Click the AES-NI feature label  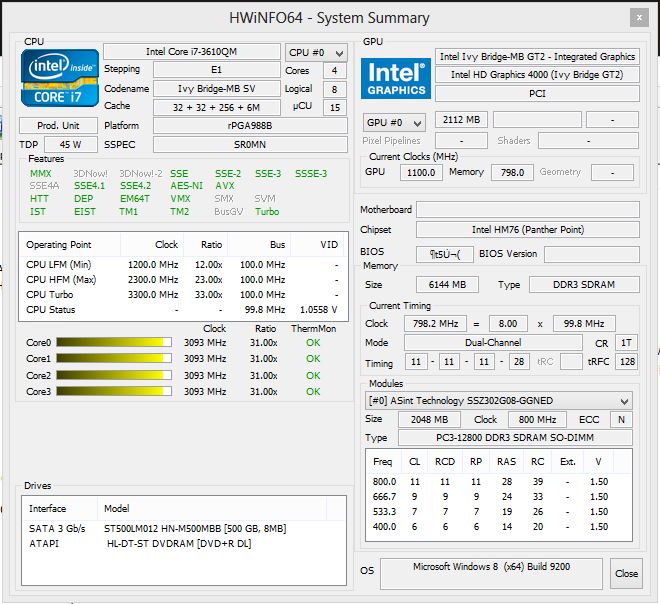pos(186,186)
